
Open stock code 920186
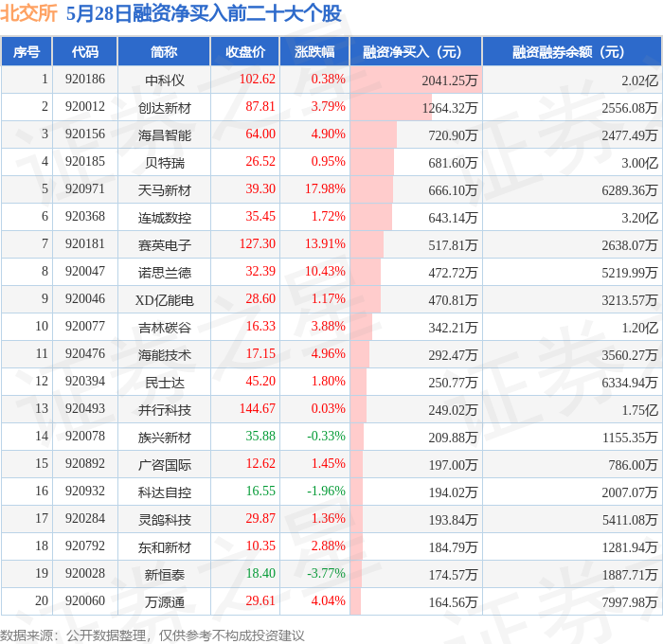point(85,79)
